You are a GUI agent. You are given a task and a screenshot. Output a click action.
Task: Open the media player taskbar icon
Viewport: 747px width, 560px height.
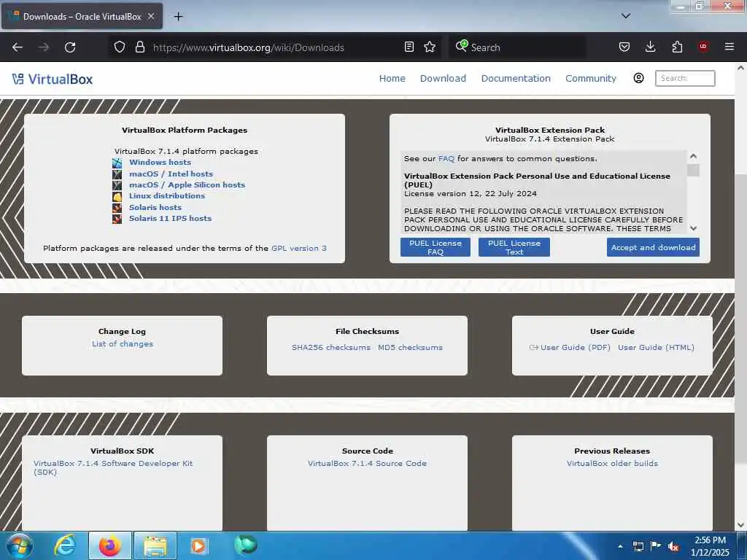(198, 546)
